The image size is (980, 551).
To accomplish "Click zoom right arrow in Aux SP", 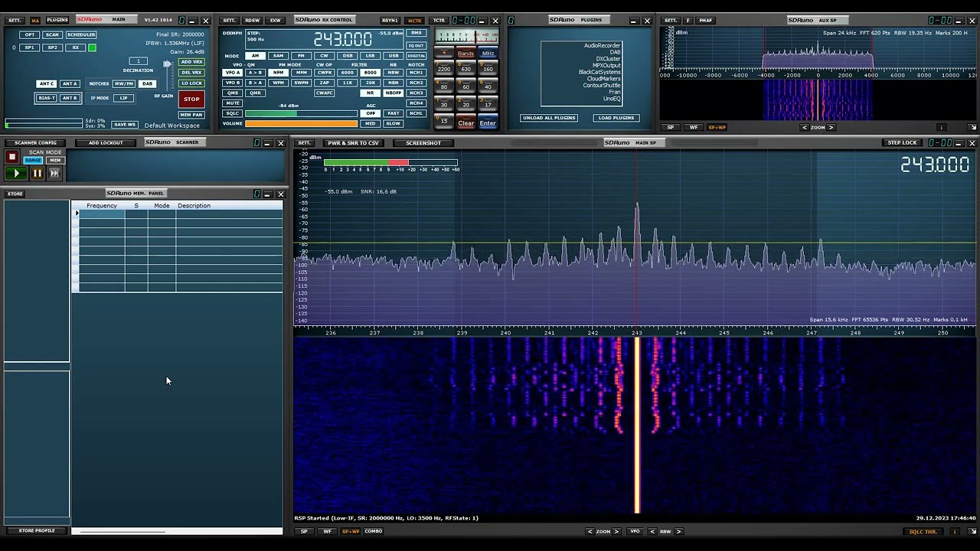I will click(x=831, y=127).
